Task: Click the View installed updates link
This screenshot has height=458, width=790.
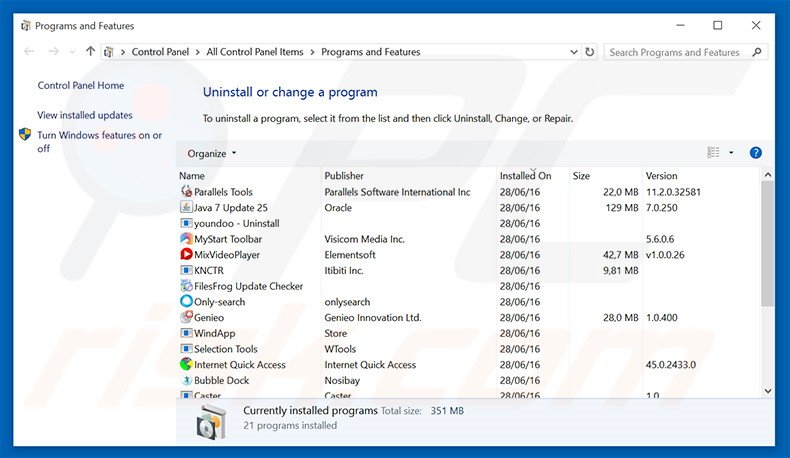Action: click(85, 115)
